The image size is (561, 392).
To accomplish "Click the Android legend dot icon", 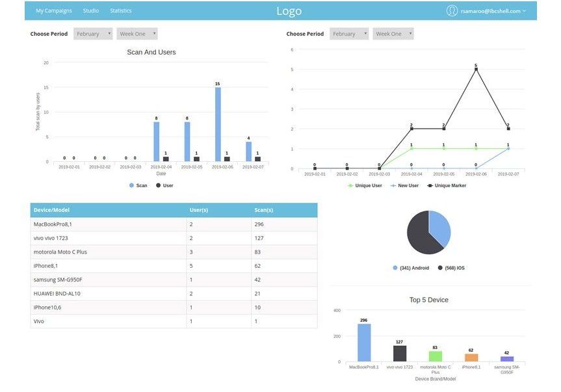I will click(x=395, y=268).
